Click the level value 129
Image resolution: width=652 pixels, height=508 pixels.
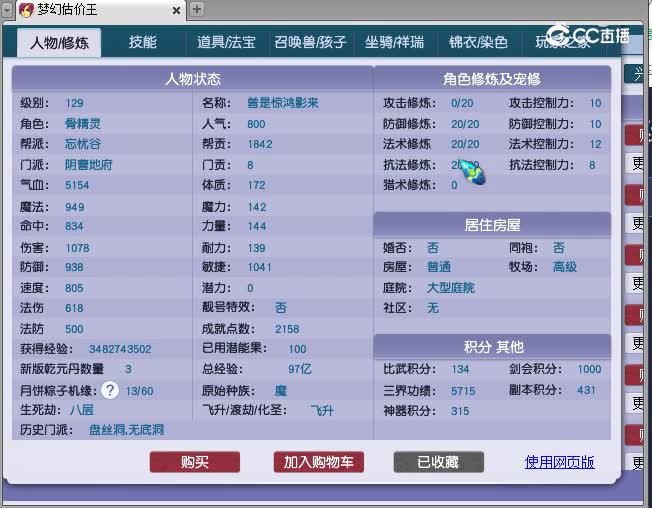pyautogui.click(x=74, y=103)
